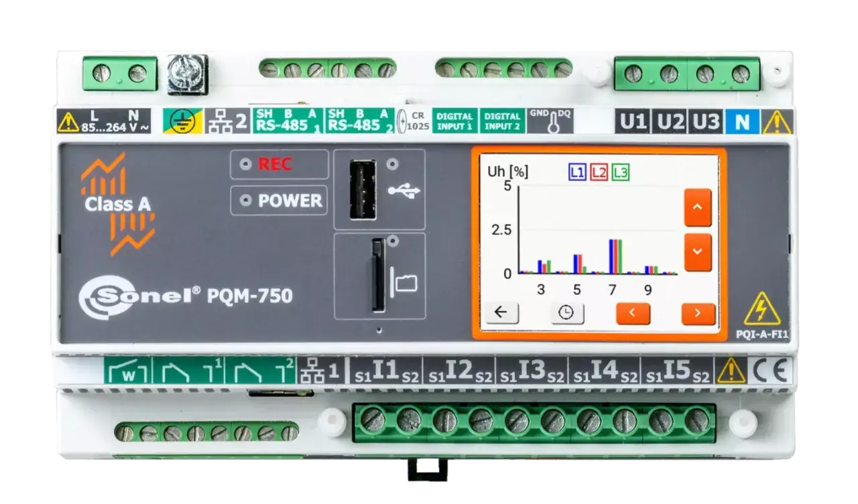Tap the back arrow button on display
The height and width of the screenshot is (504, 858).
click(x=502, y=312)
